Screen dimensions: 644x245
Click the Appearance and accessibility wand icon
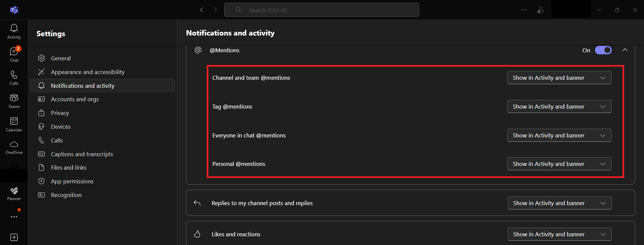click(41, 72)
